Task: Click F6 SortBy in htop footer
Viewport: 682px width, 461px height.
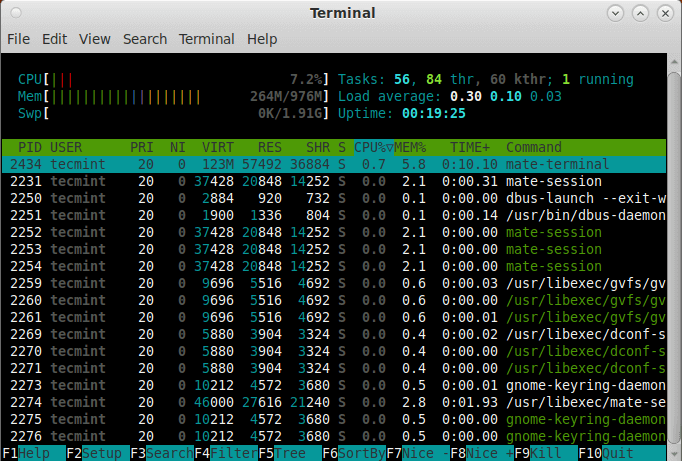Action: click(x=354, y=453)
